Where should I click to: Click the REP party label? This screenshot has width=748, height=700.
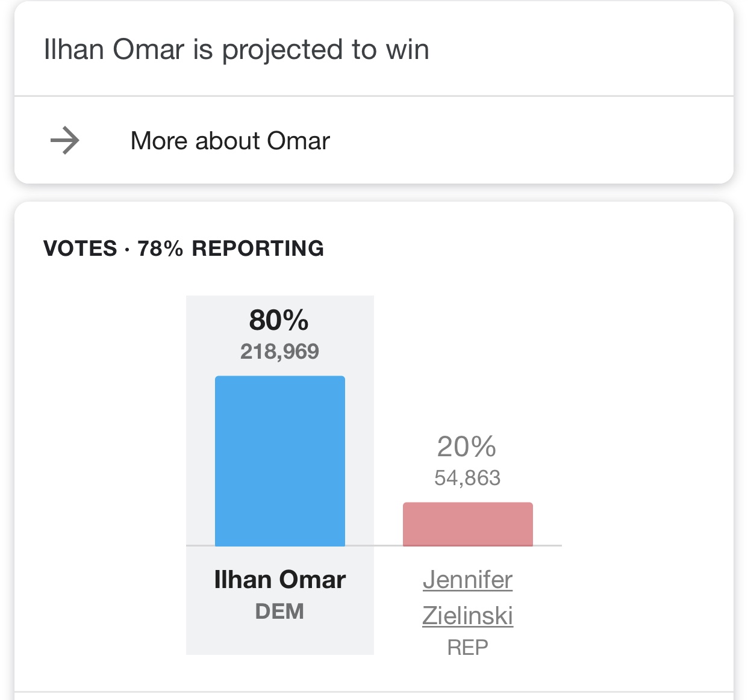click(x=467, y=648)
